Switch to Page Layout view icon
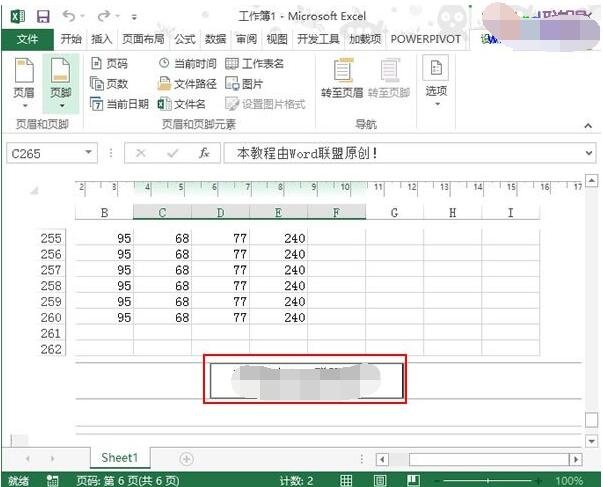This screenshot has width=603, height=487. pyautogui.click(x=380, y=480)
